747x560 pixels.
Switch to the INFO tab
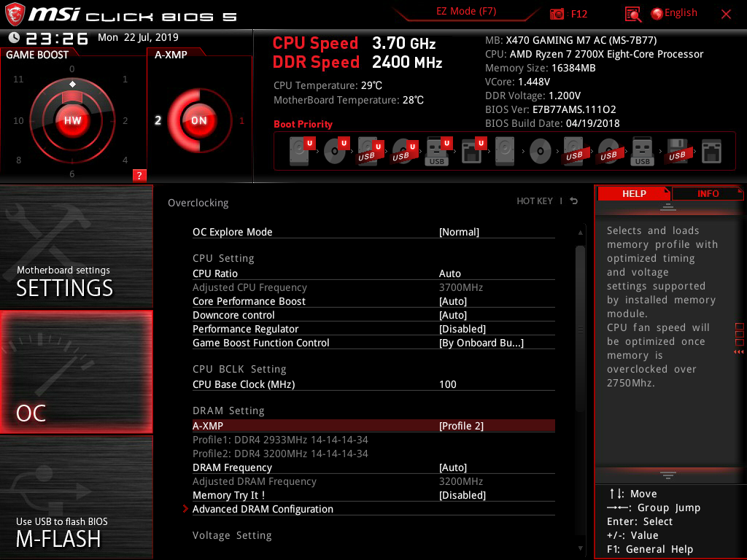click(708, 193)
